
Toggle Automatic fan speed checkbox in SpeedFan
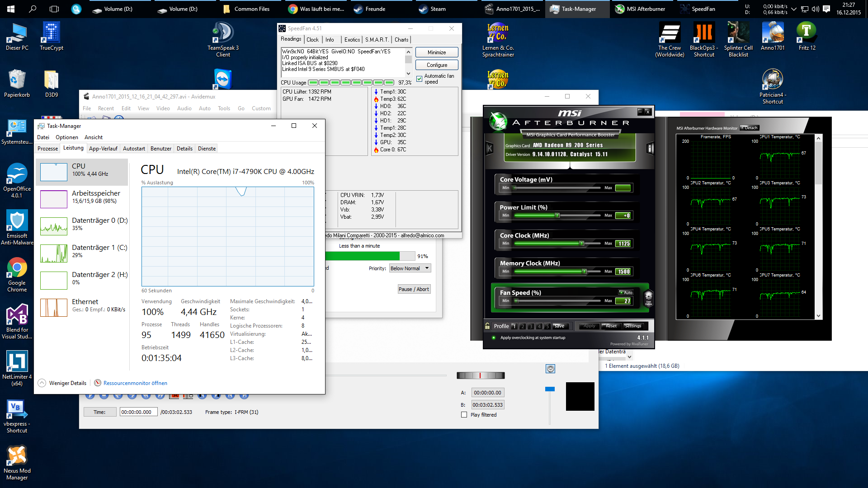coord(420,79)
